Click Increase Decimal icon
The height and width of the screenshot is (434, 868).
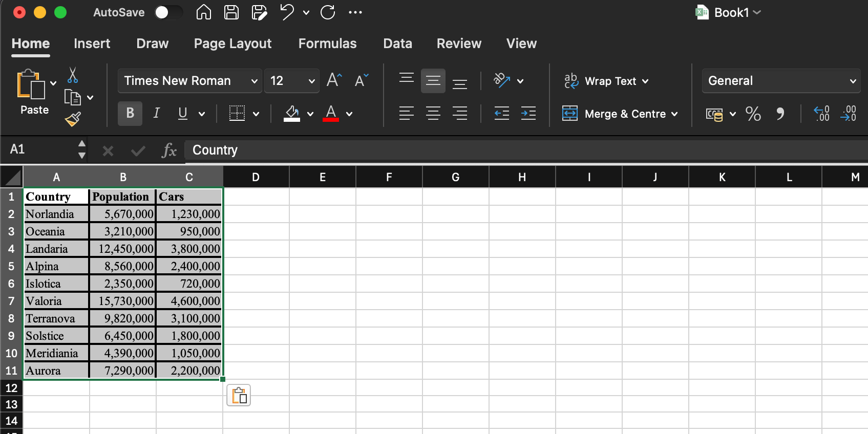pos(822,114)
